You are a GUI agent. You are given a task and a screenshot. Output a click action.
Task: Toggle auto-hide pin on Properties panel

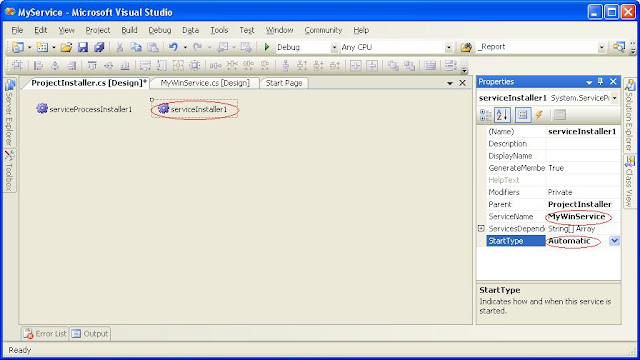[600, 82]
